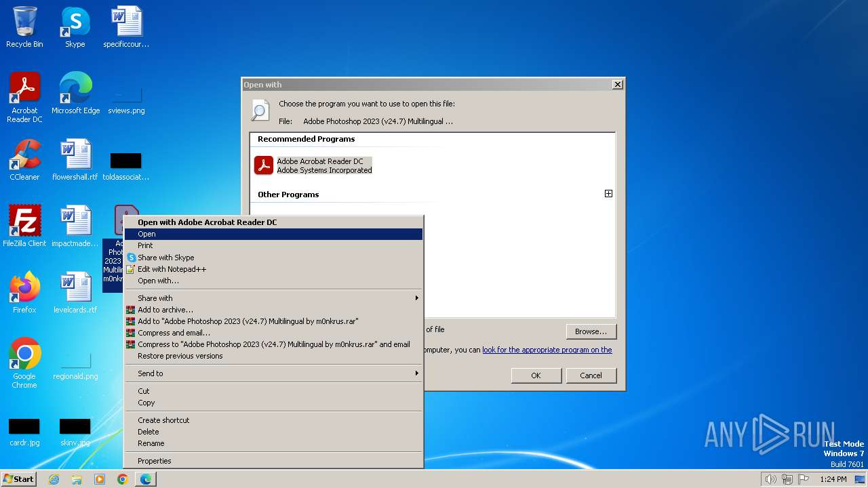Click the 1:24 PM taskbar clock
The width and height of the screenshot is (868, 488).
(833, 479)
